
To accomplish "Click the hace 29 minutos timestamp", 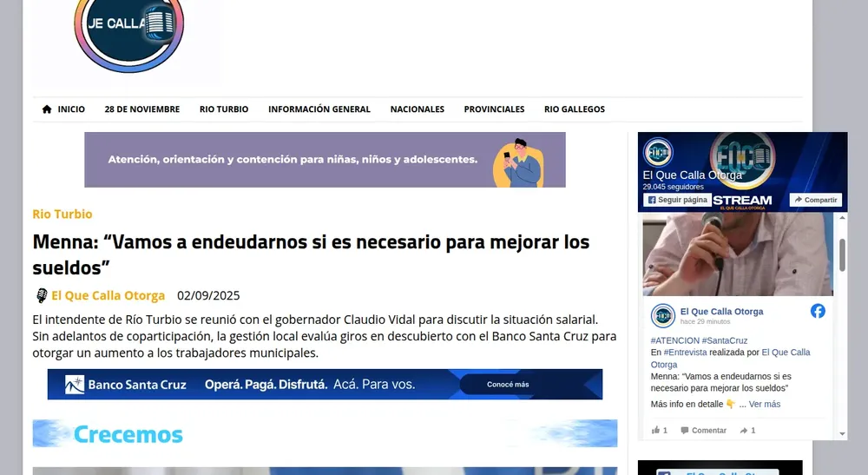I will 705,321.
